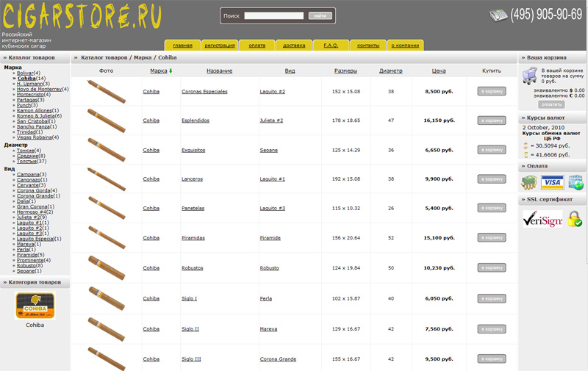Sort table by Вид column
The height and width of the screenshot is (371, 588).
click(x=290, y=71)
